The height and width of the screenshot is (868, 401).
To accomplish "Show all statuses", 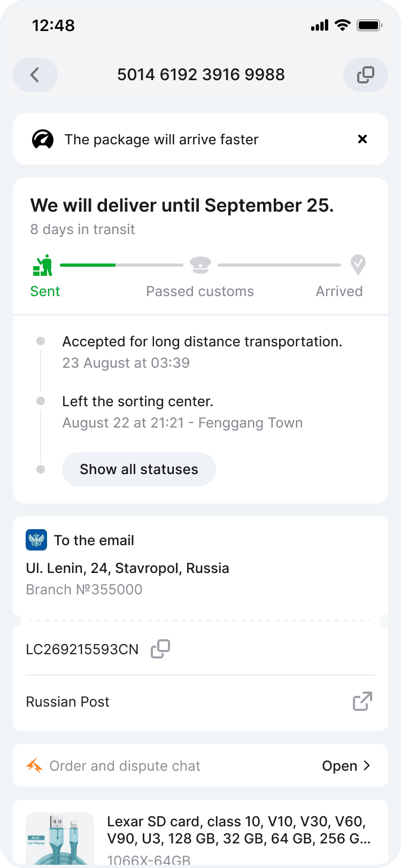I will [139, 469].
